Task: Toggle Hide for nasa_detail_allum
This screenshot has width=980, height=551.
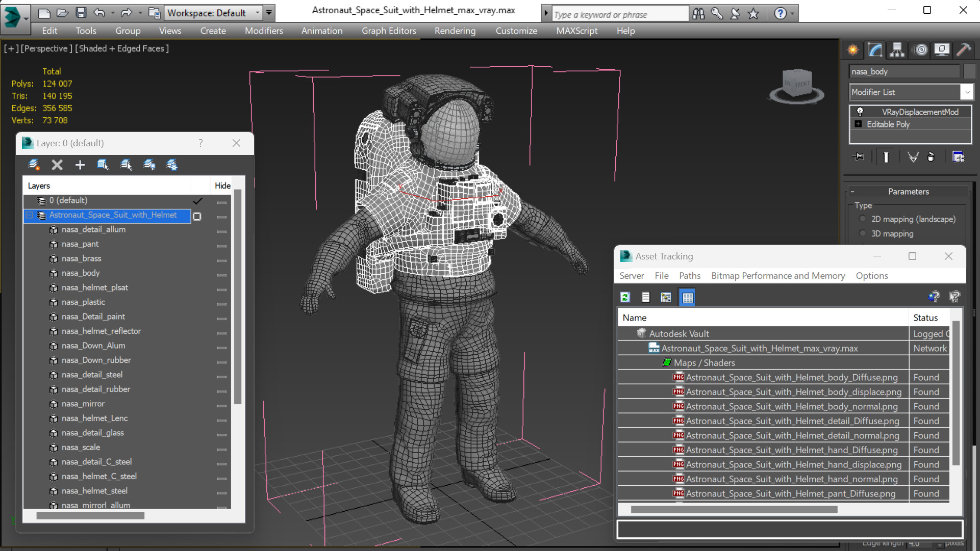Action: (221, 231)
